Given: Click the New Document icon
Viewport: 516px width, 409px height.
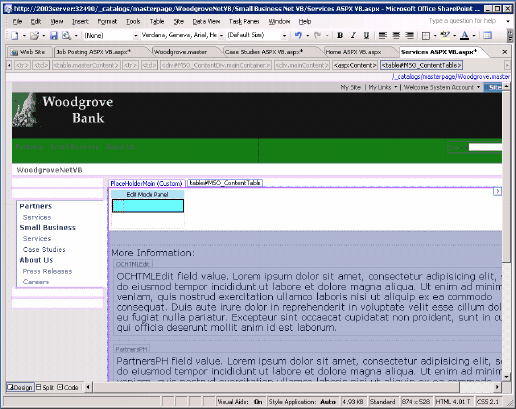Looking at the screenshot, I should click(15, 35).
